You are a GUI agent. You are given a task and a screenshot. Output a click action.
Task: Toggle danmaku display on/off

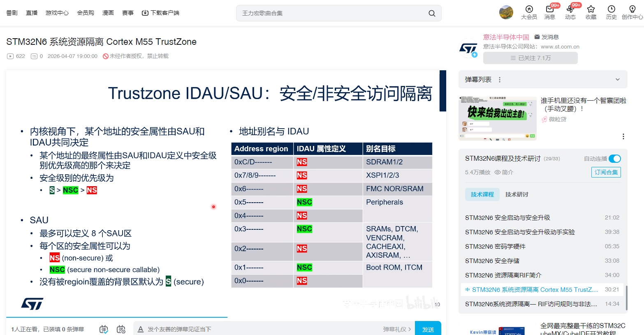(x=104, y=329)
